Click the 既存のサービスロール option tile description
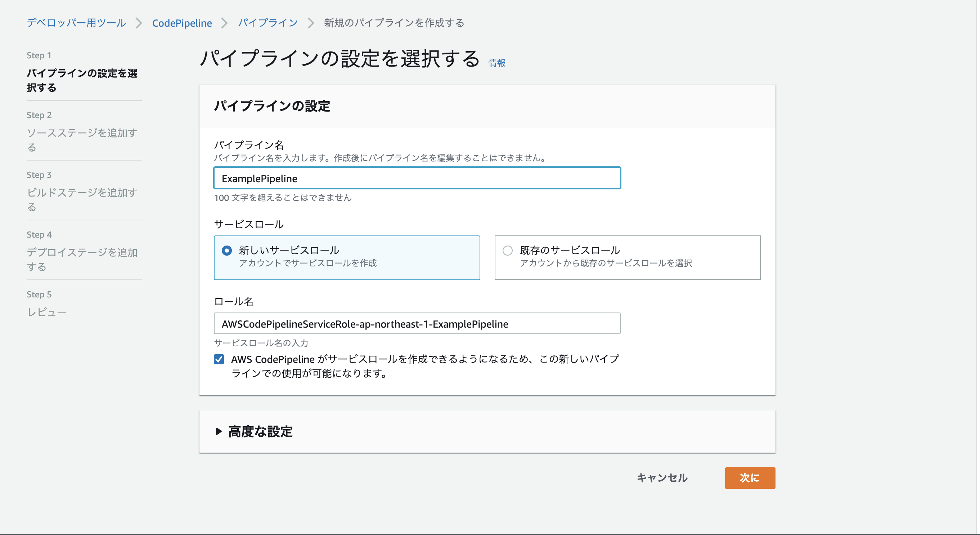The height and width of the screenshot is (535, 980). pyautogui.click(x=606, y=263)
